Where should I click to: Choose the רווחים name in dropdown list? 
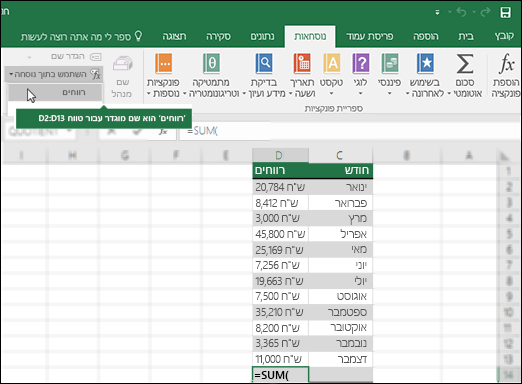pyautogui.click(x=55, y=92)
